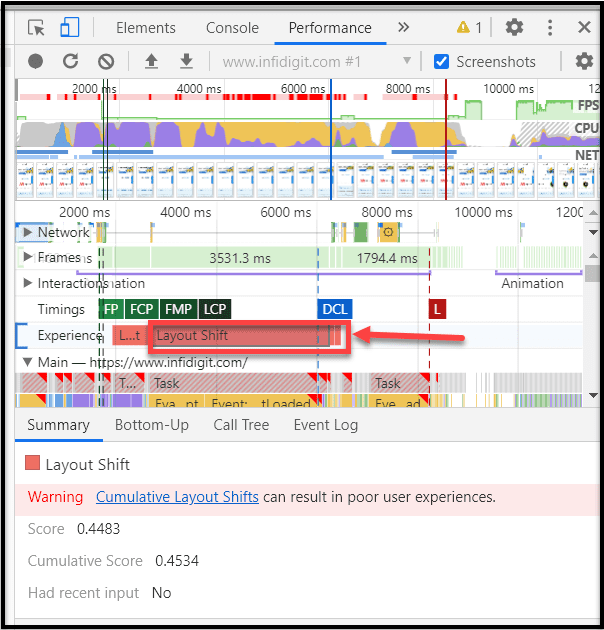Select the Performance tab
604x630 pixels.
point(330,28)
